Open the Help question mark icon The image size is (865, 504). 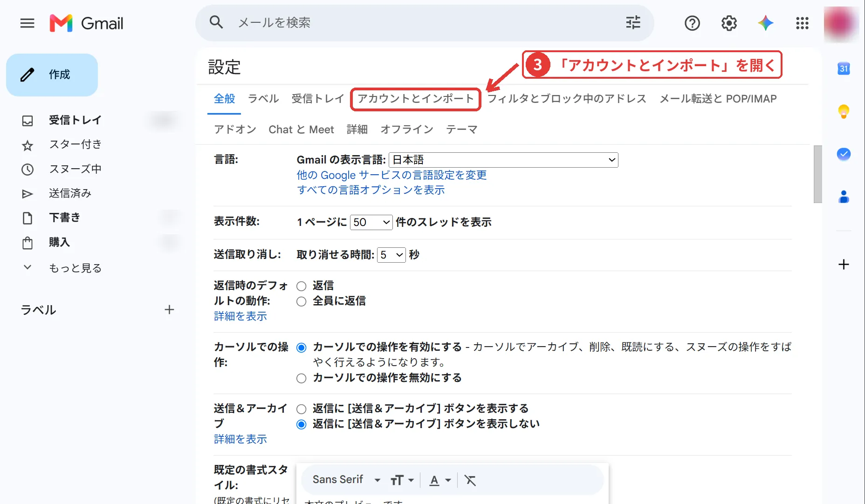[692, 23]
